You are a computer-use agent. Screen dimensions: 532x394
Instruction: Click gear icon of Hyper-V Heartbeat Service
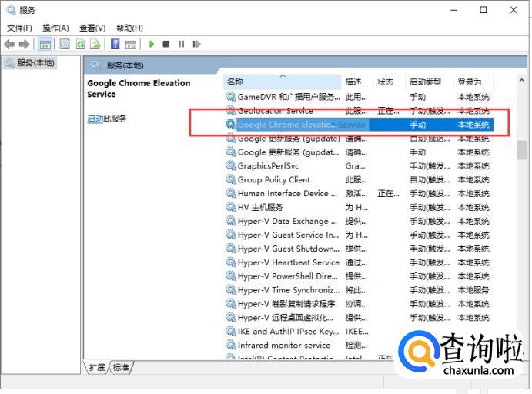(231, 262)
